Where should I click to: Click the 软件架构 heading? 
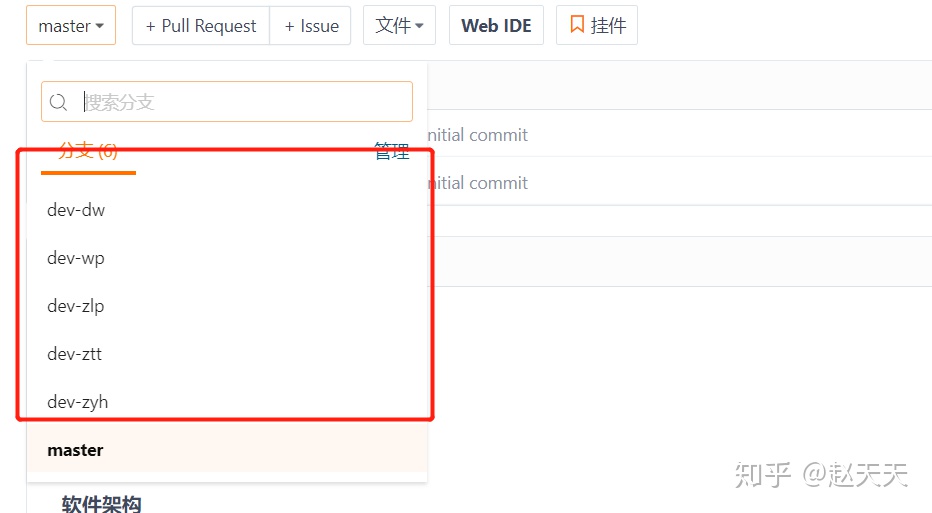click(x=102, y=503)
